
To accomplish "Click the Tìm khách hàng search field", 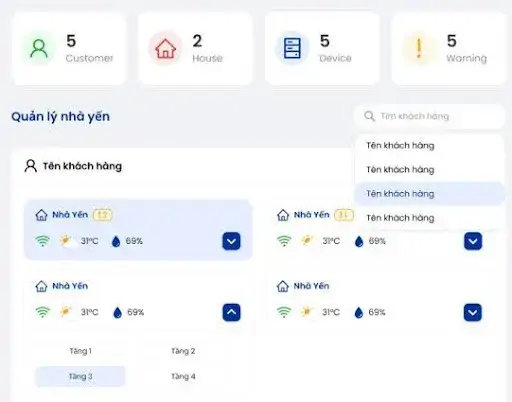I will click(429, 116).
